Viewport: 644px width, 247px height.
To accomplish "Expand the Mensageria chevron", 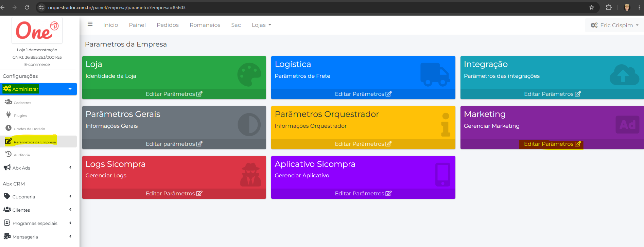I will coord(70,236).
